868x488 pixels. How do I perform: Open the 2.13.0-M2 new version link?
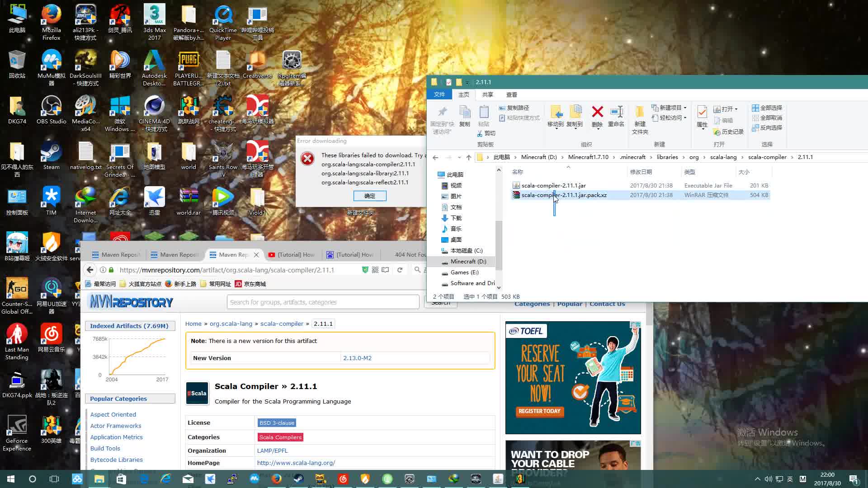(357, 358)
